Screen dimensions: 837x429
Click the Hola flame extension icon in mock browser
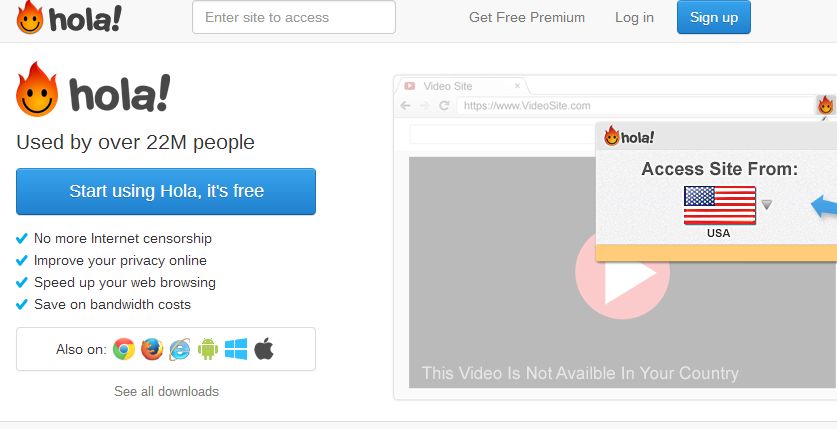coord(826,105)
